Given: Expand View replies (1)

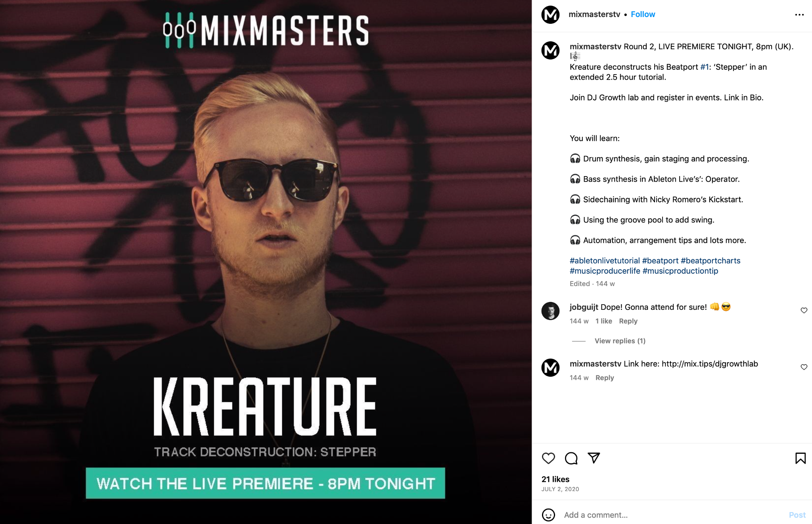Looking at the screenshot, I should tap(620, 341).
